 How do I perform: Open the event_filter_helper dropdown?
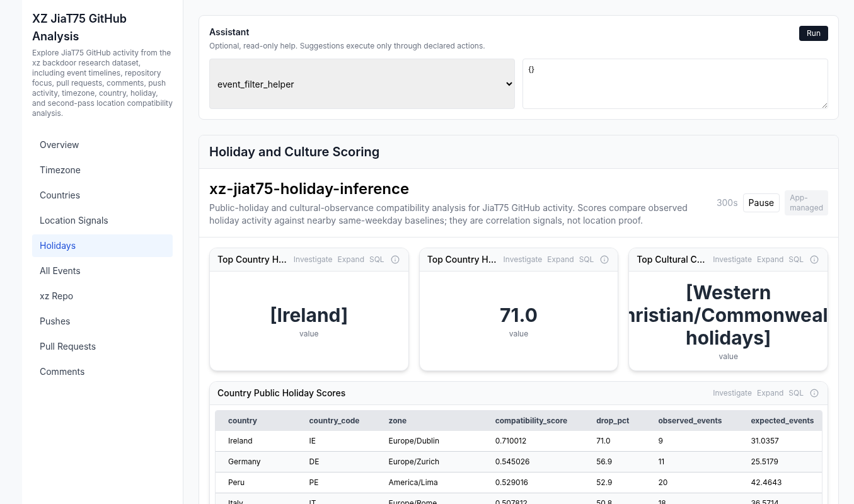click(362, 84)
